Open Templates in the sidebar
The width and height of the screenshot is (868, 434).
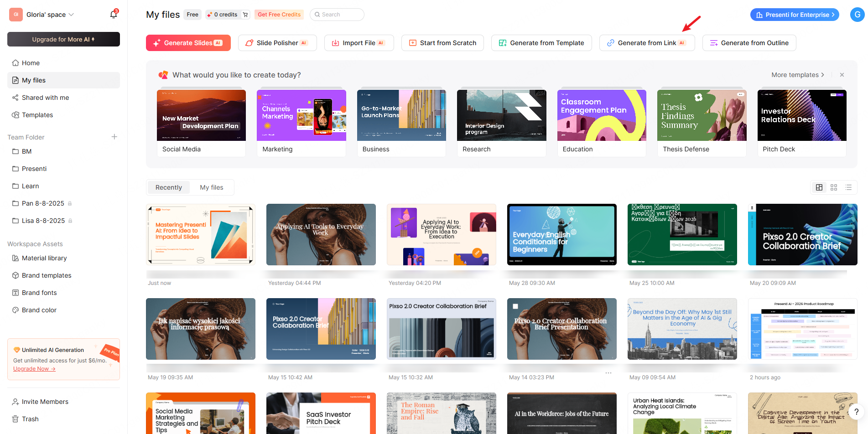pyautogui.click(x=63, y=115)
